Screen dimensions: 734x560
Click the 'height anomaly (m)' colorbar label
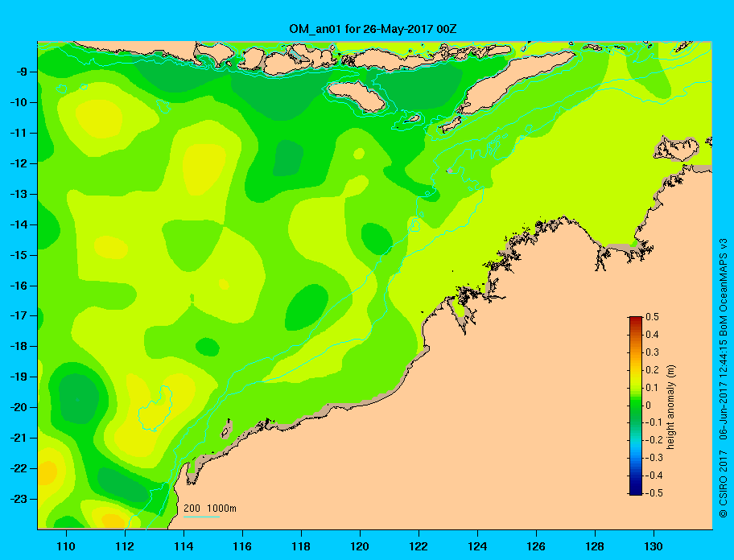pyautogui.click(x=670, y=406)
